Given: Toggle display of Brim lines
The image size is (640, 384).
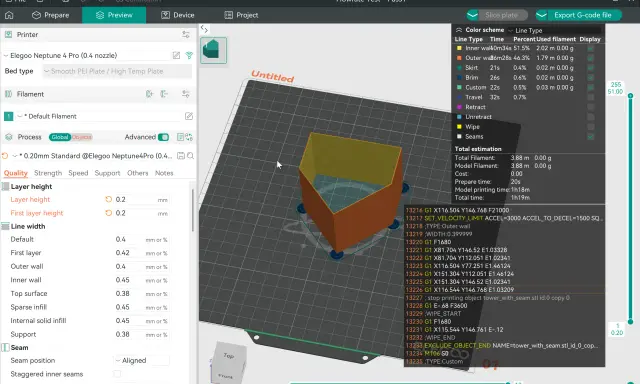Looking at the screenshot, I should pyautogui.click(x=590, y=78).
